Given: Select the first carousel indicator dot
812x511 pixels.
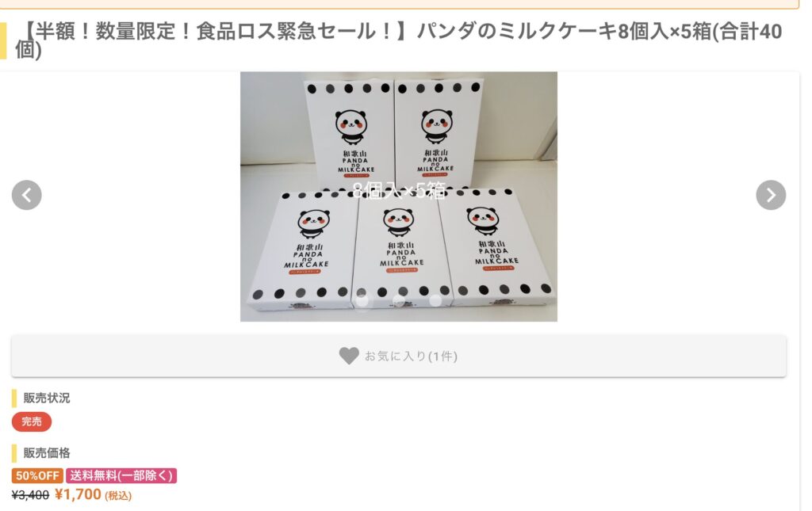Looking at the screenshot, I should pyautogui.click(x=362, y=300).
